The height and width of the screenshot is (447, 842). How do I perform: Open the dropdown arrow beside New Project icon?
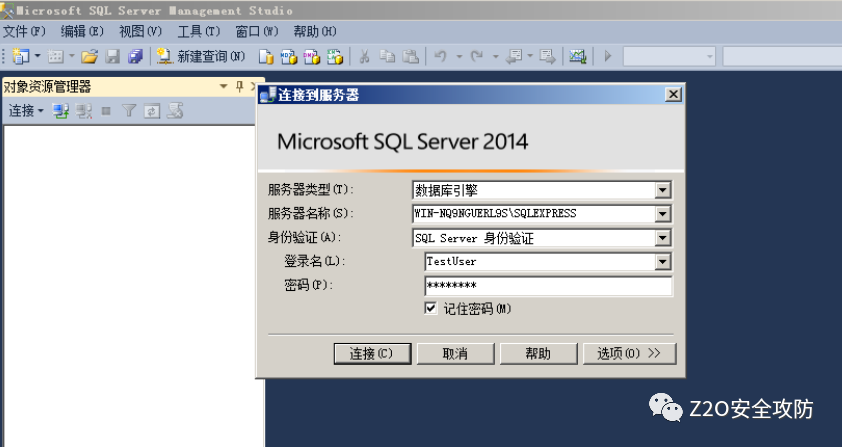click(38, 56)
